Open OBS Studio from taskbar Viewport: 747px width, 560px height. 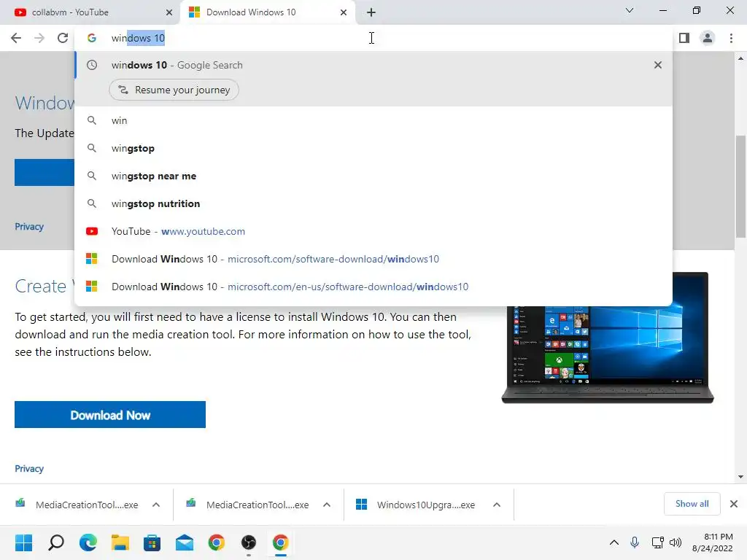click(x=249, y=542)
